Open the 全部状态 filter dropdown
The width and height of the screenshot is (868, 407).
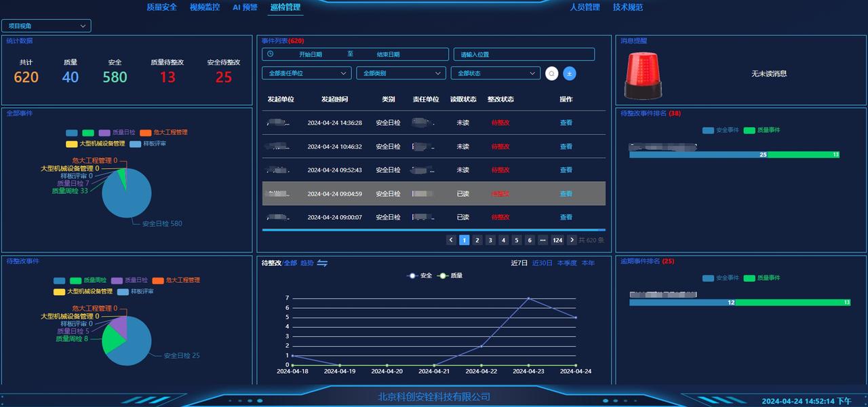[x=495, y=73]
